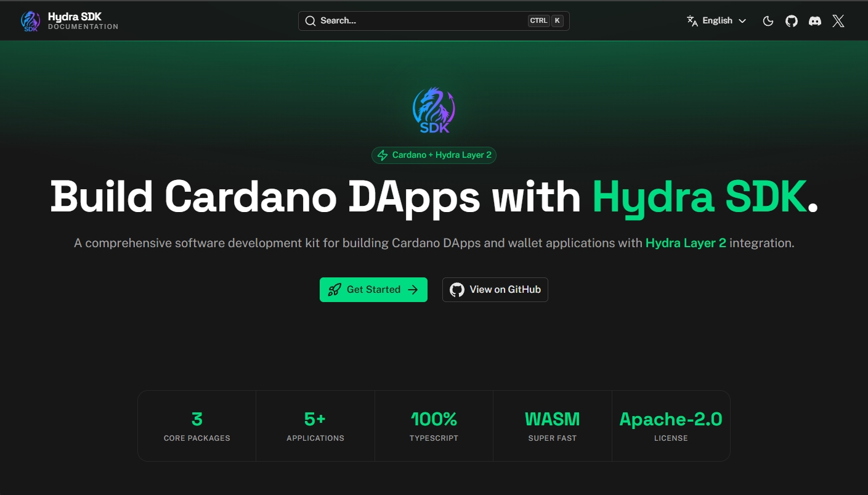Toggle dark mode with the moon icon
This screenshot has height=495, width=868.
(768, 21)
